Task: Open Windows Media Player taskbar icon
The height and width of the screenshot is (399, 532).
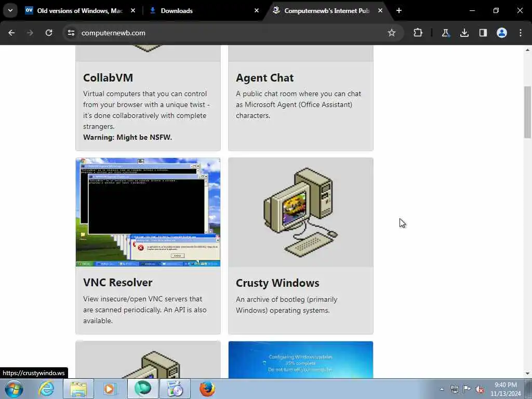Action: pyautogui.click(x=110, y=389)
